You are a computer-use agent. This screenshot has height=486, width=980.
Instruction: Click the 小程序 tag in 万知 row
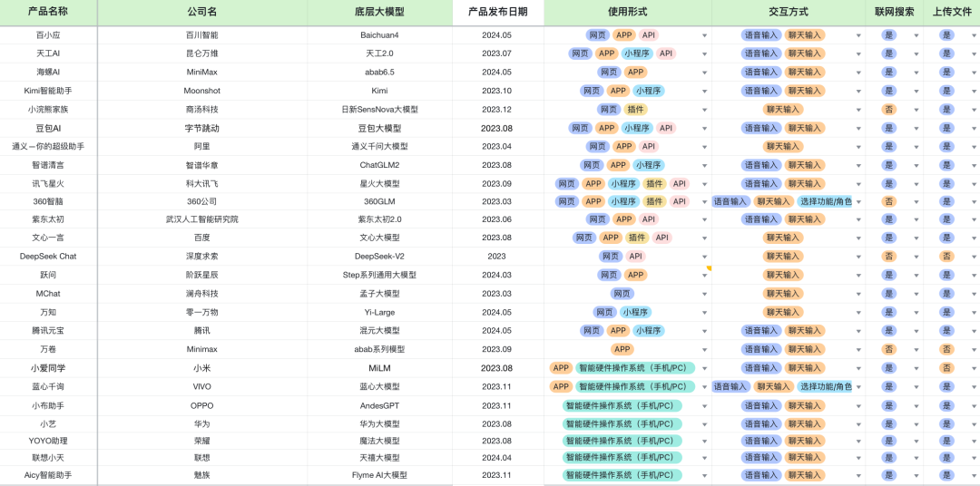tap(635, 312)
